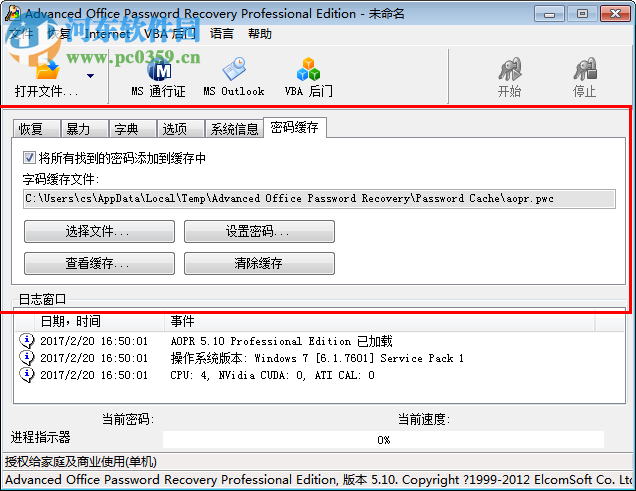
Task: Launch the MS Outlook recovery tool
Action: point(234,77)
